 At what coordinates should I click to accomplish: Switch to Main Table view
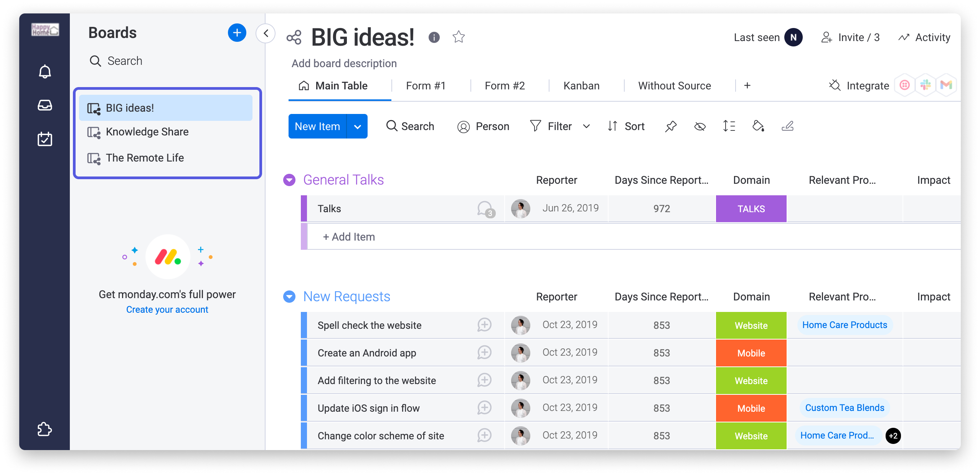click(x=333, y=86)
